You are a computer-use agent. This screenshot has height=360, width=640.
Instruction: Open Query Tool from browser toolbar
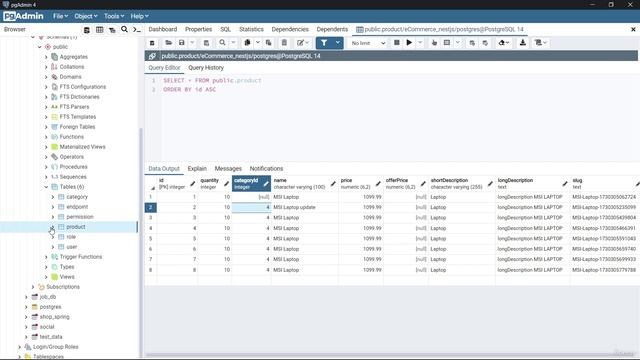(87, 30)
